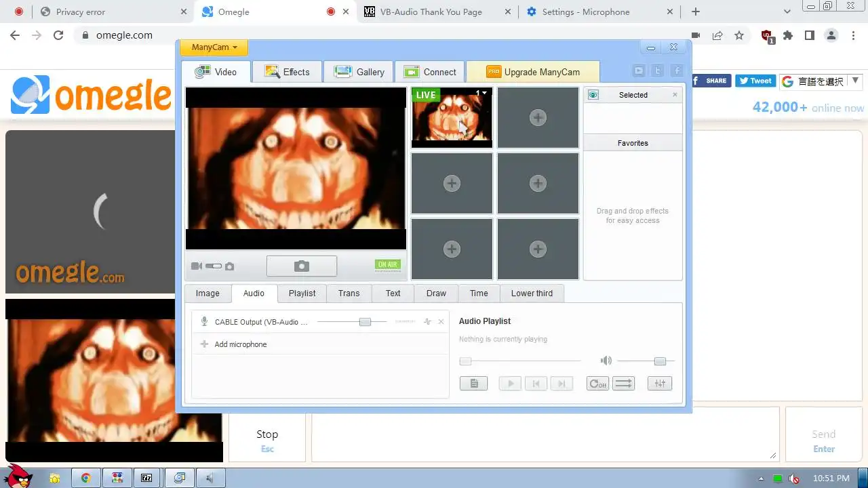Open the audio playlist file list button
This screenshot has width=868, height=488.
pos(474,384)
